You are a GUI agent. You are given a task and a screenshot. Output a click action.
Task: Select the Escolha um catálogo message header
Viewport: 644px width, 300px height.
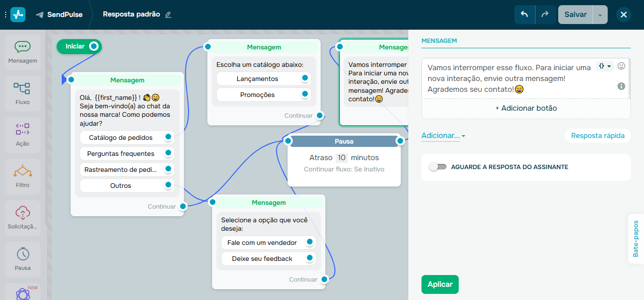tap(264, 47)
